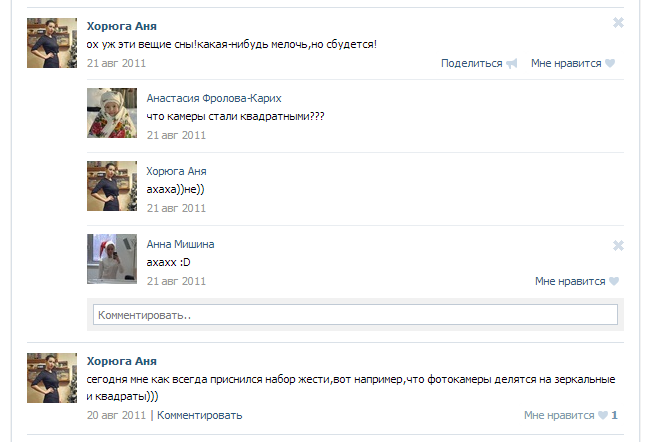Like the bottom post via 'Мне нравится'
The height and width of the screenshot is (442, 654).
(559, 415)
